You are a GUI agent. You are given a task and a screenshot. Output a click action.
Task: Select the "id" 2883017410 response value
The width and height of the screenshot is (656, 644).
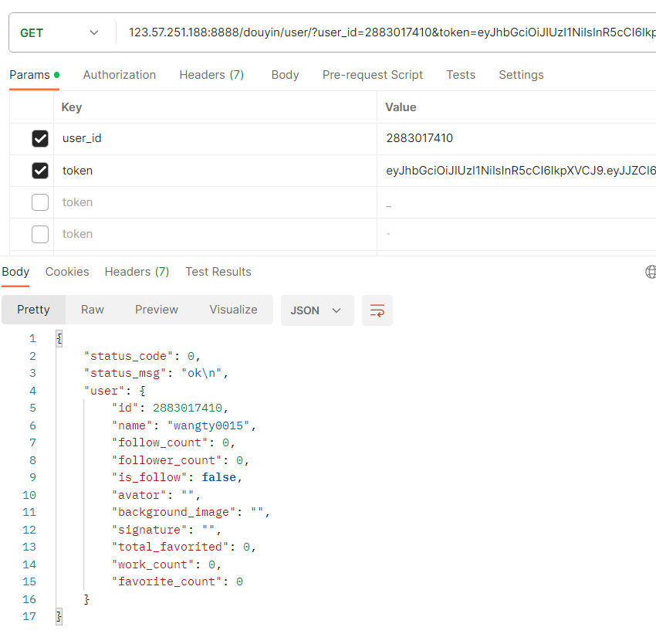point(188,408)
